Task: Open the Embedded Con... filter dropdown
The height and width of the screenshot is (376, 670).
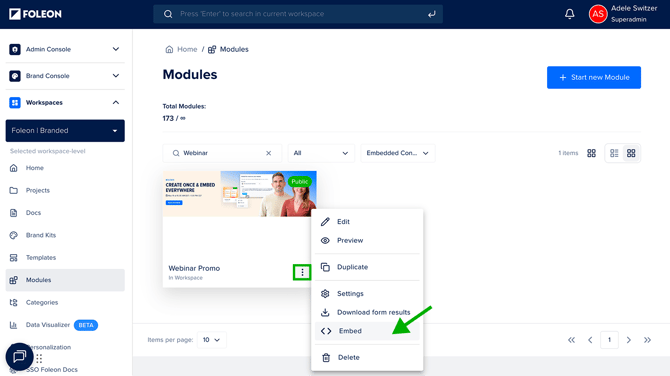Action: pos(398,153)
